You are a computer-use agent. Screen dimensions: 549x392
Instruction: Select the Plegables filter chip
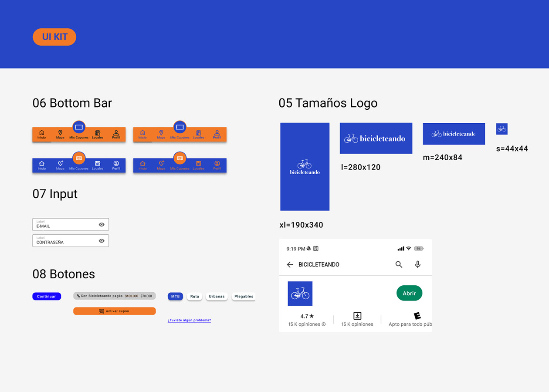point(244,297)
